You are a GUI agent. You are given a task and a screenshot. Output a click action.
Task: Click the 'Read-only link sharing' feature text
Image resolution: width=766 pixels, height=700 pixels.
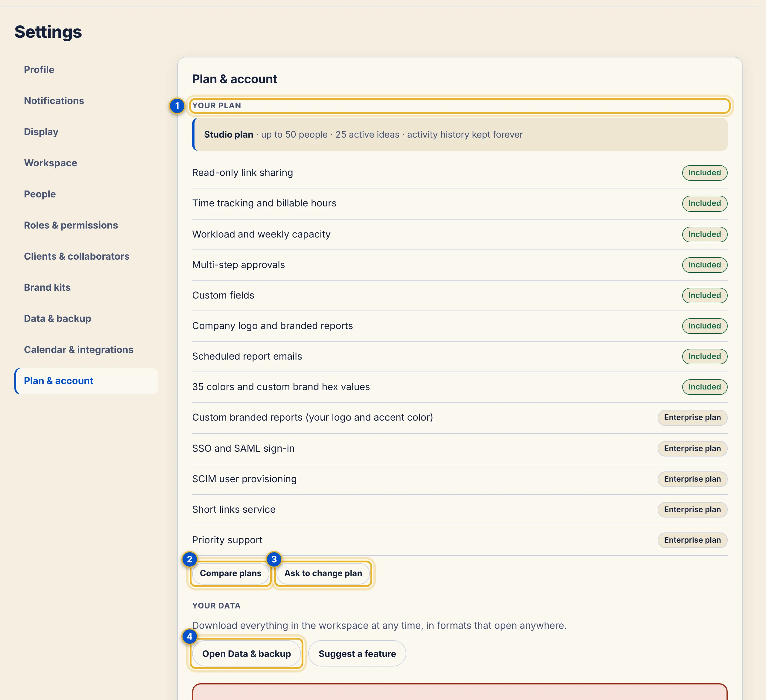click(242, 173)
